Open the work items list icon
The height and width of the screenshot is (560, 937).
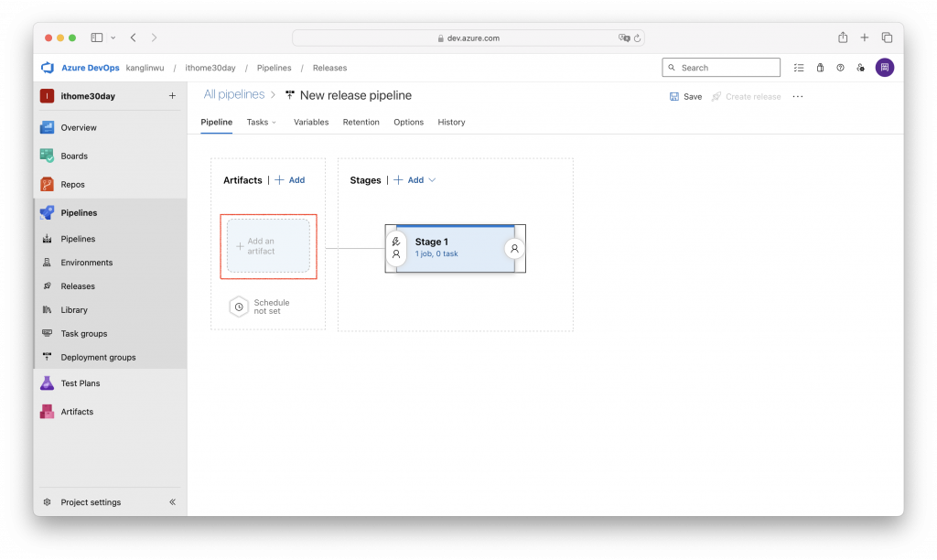[798, 68]
